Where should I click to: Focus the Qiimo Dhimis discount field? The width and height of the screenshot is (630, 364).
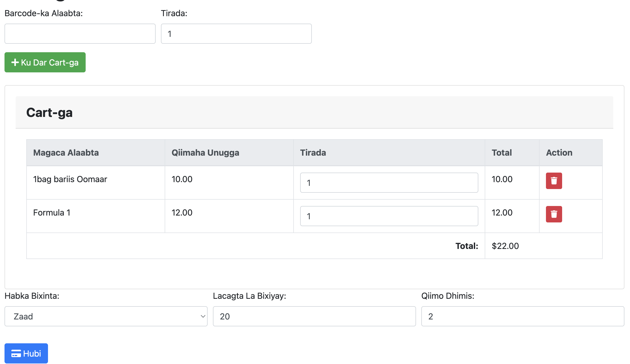(523, 316)
